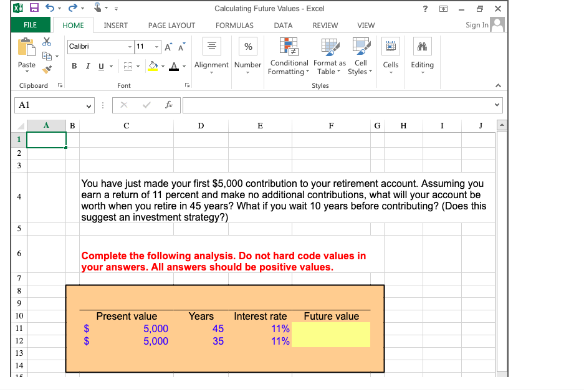Copy selection using Copy icon
This screenshot has width=584, height=392.
[x=47, y=56]
